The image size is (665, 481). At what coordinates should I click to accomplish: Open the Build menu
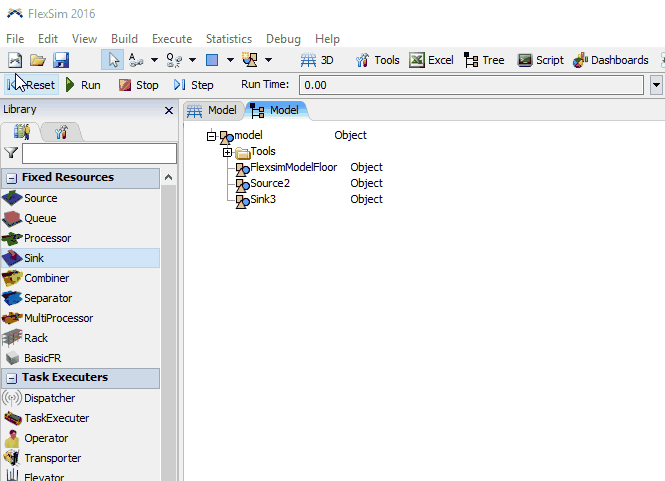point(124,39)
